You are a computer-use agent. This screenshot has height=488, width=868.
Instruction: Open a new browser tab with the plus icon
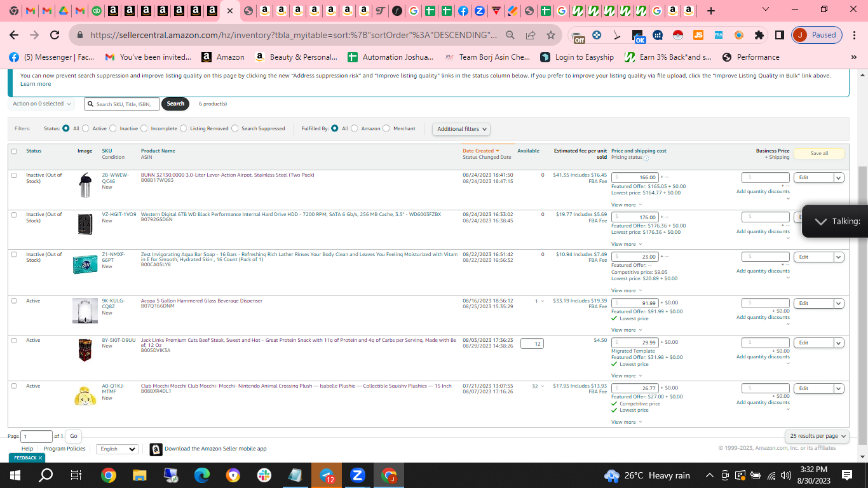[710, 11]
